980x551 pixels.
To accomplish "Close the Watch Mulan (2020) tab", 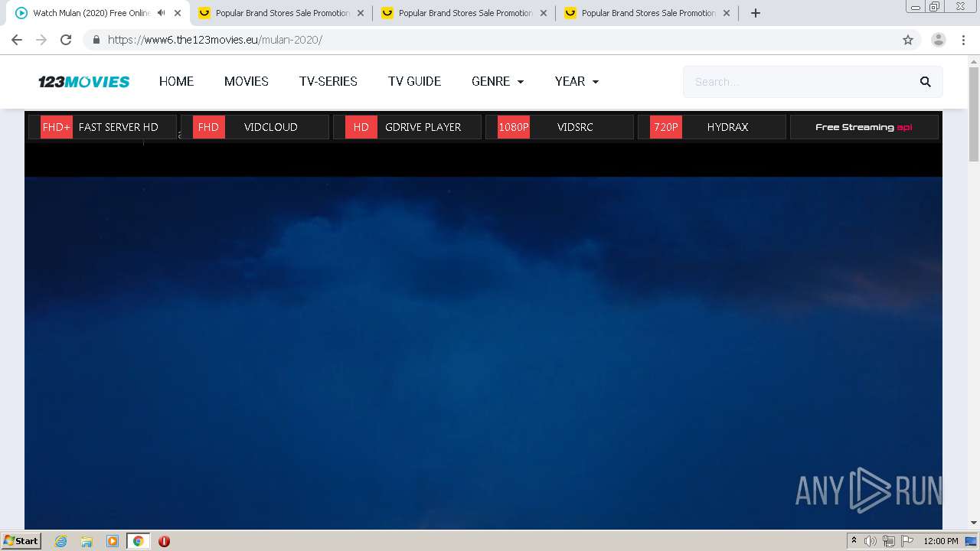I will (x=178, y=13).
